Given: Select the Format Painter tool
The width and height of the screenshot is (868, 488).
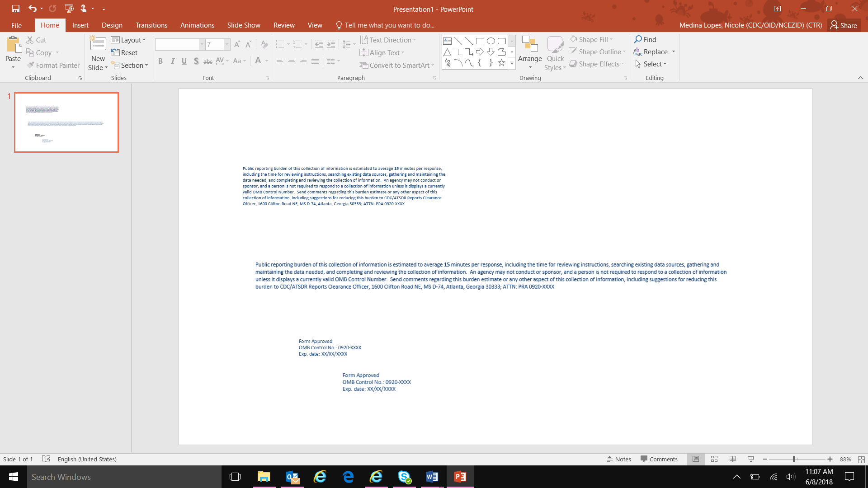Looking at the screenshot, I should 53,66.
